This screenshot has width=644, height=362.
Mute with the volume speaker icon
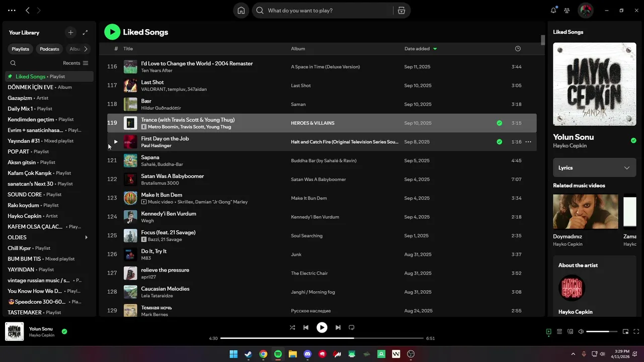click(x=581, y=331)
